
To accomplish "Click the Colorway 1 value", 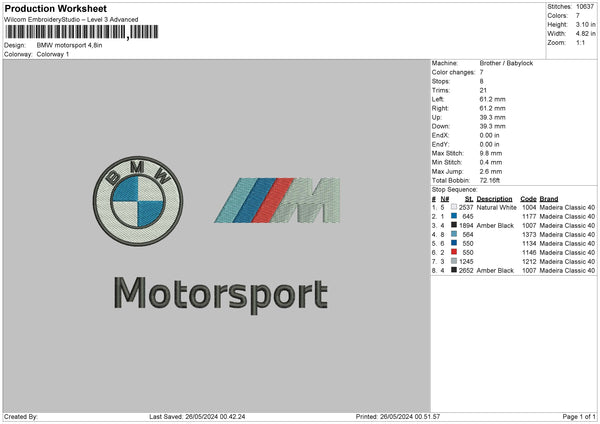I will 54,53.
